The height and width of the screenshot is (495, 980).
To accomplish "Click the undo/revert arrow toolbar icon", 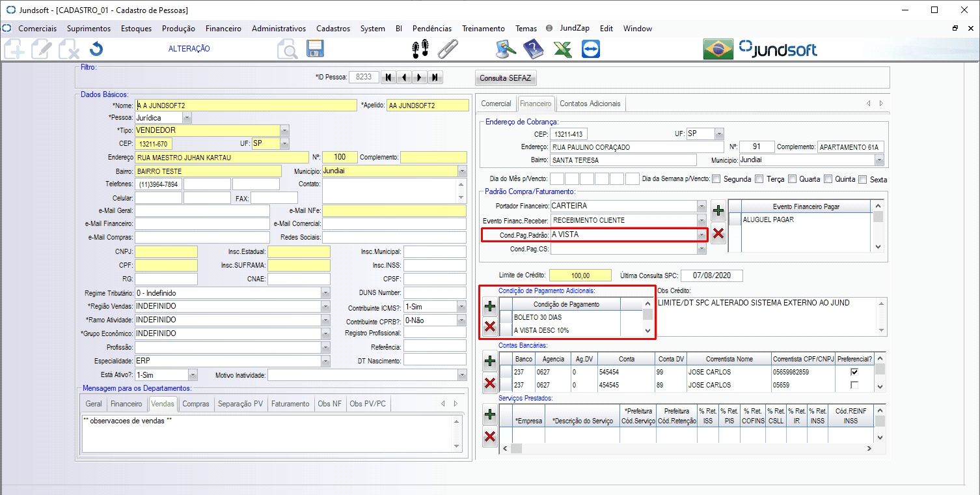I will coord(96,49).
